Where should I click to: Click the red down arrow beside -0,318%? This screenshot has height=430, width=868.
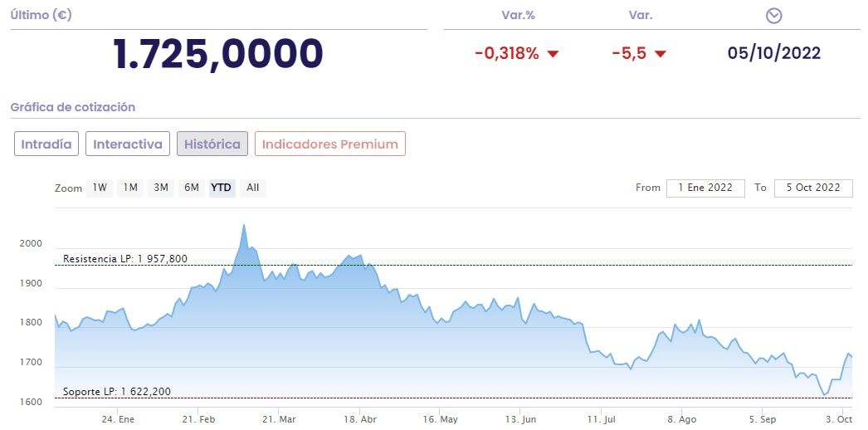click(553, 54)
